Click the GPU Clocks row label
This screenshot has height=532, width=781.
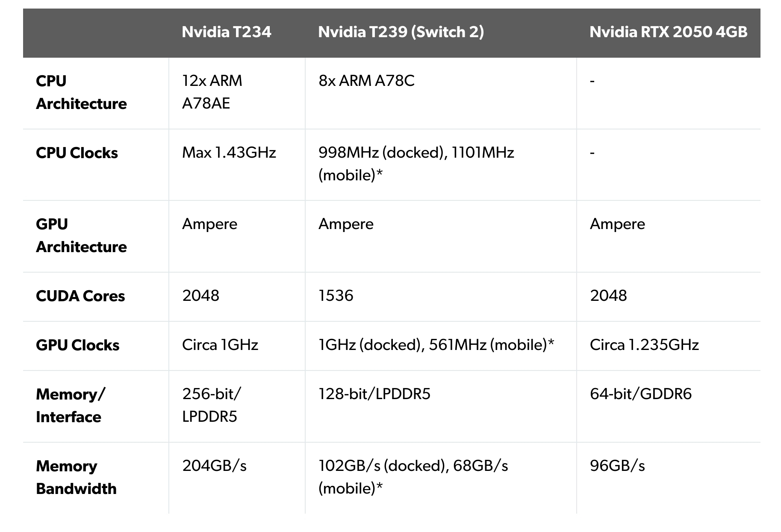point(77,345)
